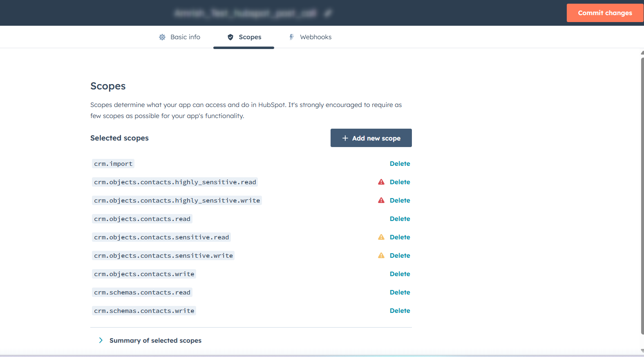Delete the crm.objects.contacts.read scope
This screenshot has height=357, width=644.
coord(400,219)
